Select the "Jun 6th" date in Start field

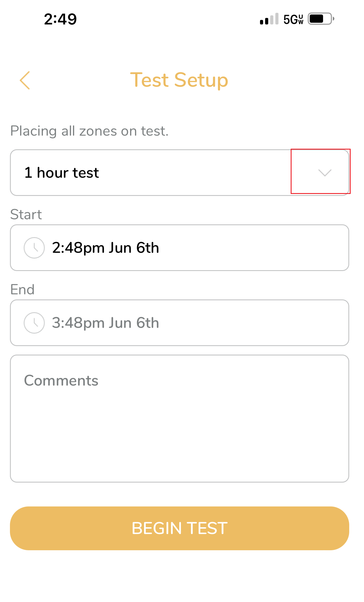134,248
